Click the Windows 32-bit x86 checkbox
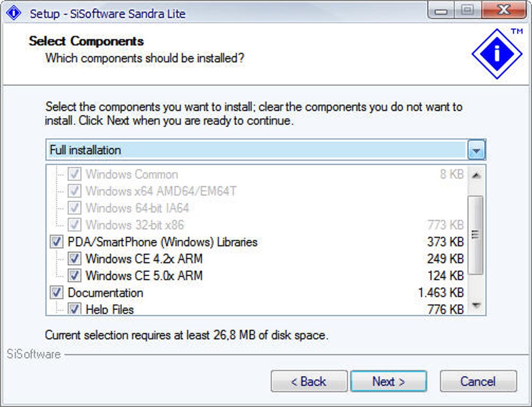 tap(75, 225)
